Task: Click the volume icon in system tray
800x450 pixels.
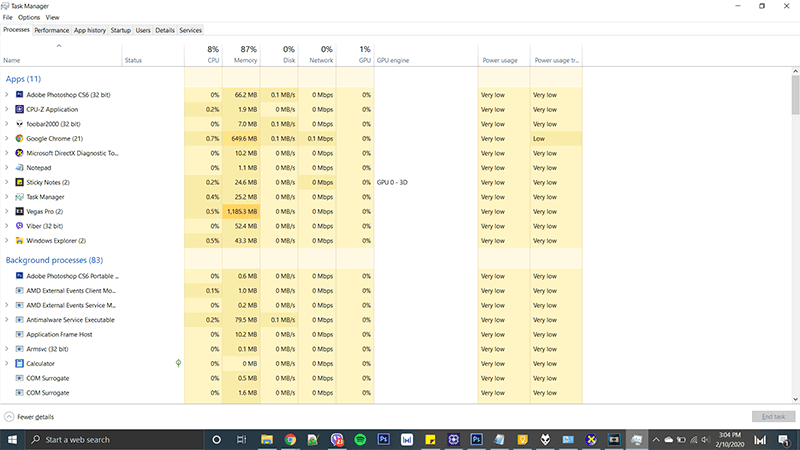Action: click(x=706, y=440)
